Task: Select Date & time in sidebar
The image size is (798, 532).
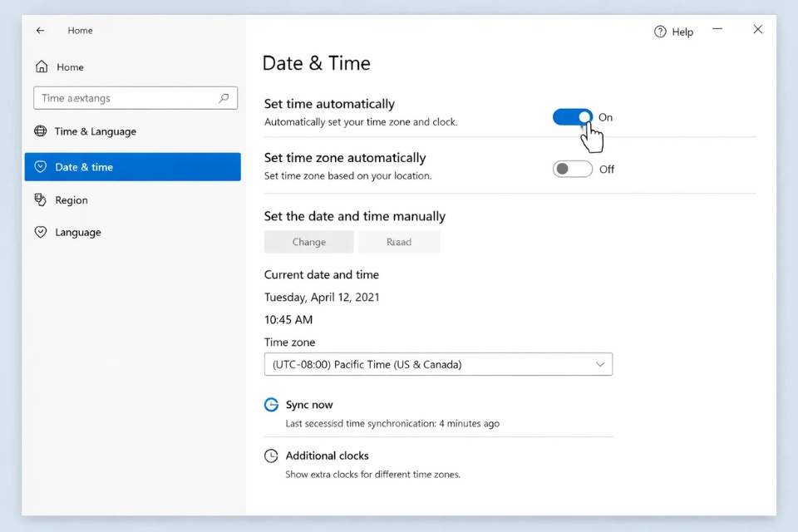Action: (133, 167)
